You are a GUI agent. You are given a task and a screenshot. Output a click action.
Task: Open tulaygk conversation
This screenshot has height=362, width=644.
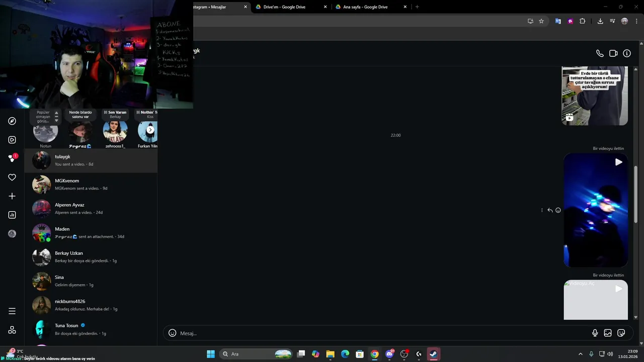pos(91,160)
